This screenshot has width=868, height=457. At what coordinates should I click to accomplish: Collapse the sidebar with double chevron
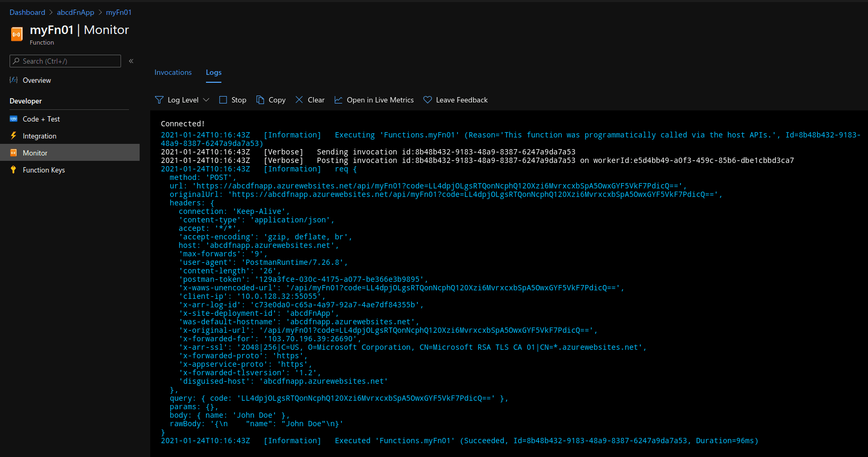(131, 61)
